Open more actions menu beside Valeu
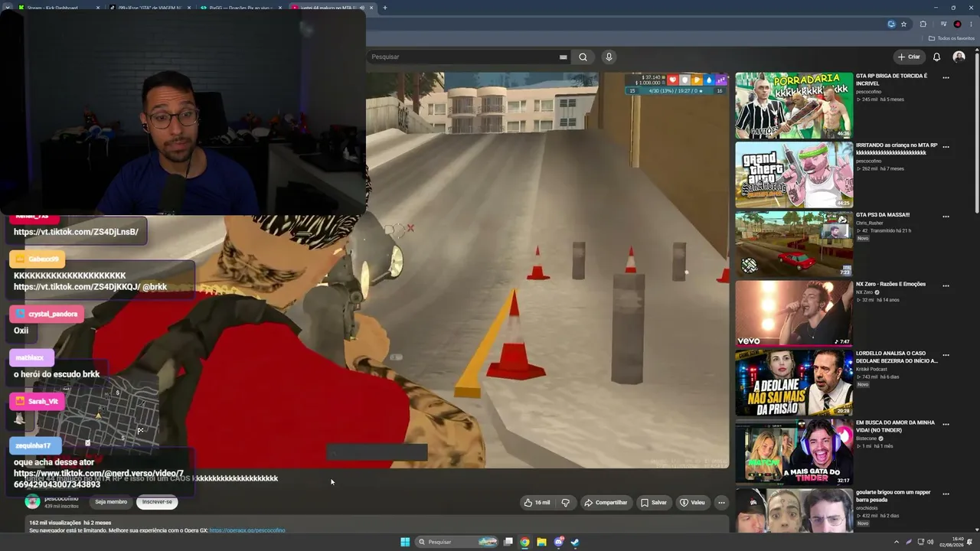 [721, 503]
